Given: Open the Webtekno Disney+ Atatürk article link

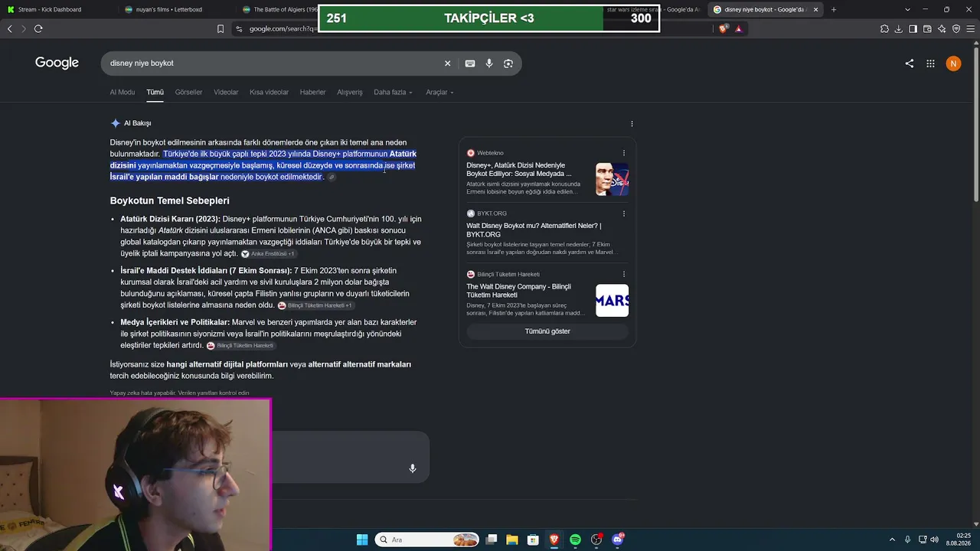Looking at the screenshot, I should [x=518, y=169].
